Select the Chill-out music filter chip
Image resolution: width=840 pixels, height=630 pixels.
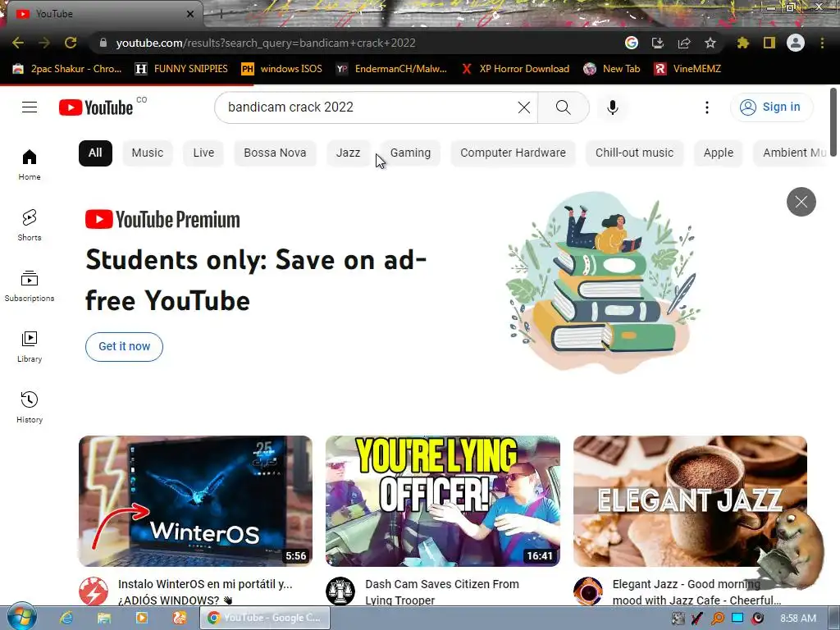click(x=634, y=153)
